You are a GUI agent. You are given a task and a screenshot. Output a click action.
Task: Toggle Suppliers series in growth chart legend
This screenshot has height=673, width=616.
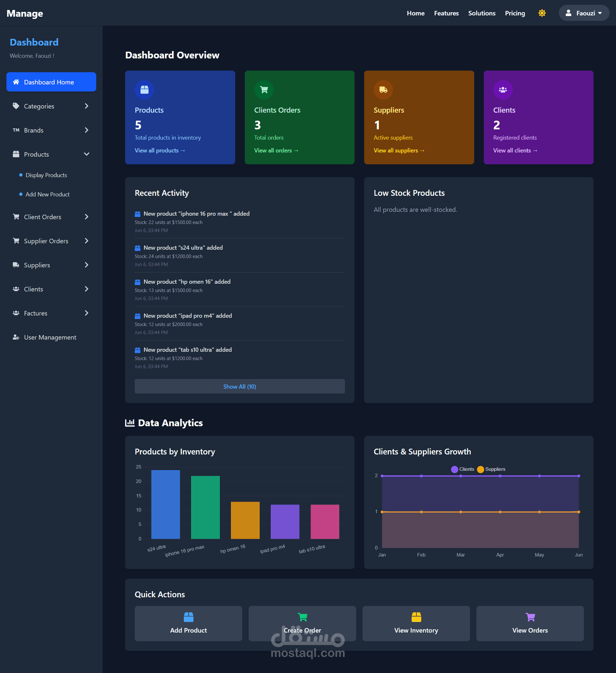[481, 469]
